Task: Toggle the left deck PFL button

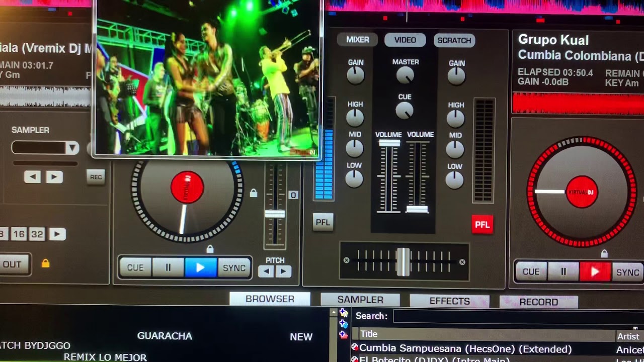Action: (x=323, y=222)
